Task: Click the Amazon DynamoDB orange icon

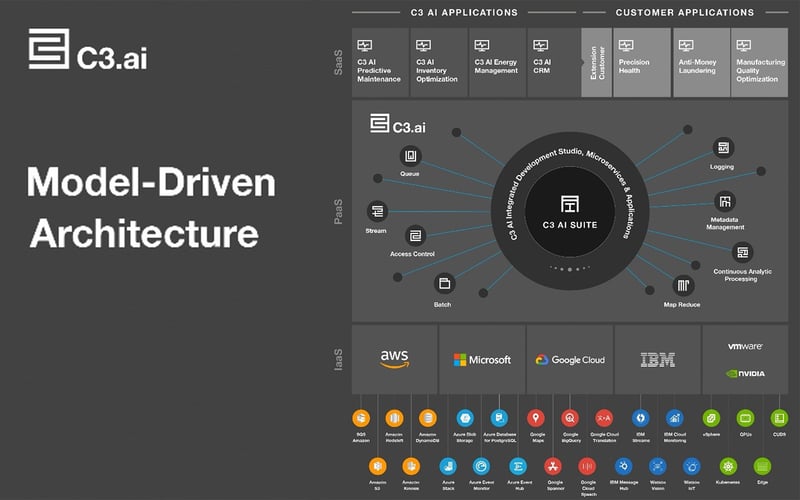Action: [428, 418]
